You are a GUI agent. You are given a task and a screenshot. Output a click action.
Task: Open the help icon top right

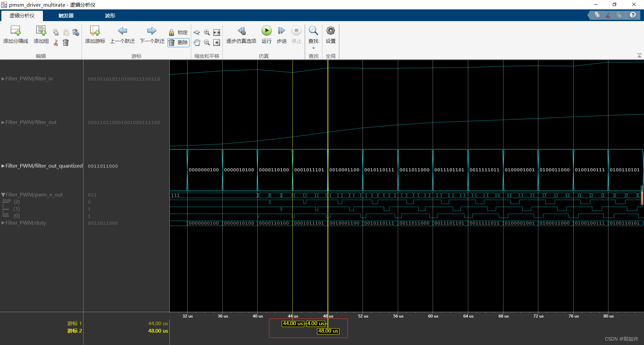633,15
